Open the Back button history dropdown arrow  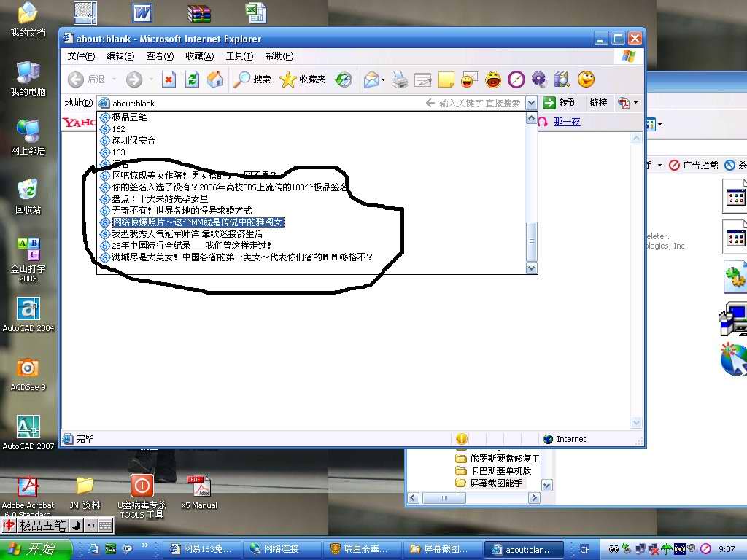coord(115,79)
